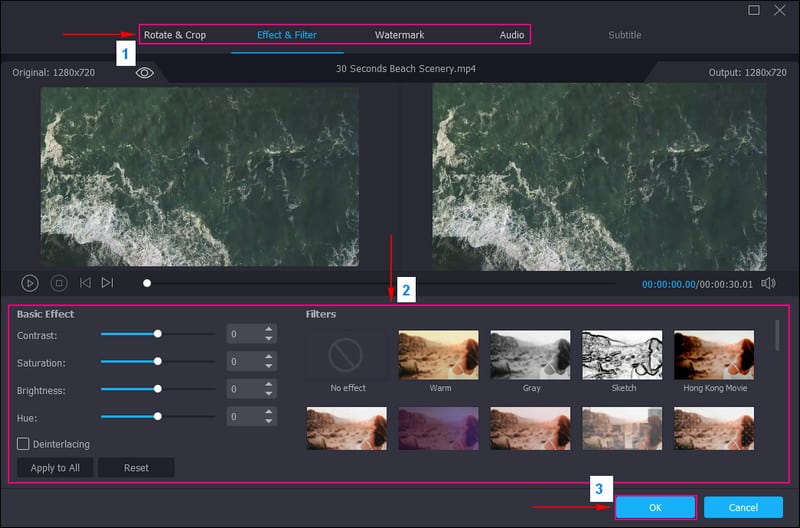Increase the Contrast value using up arrow
This screenshot has height=528, width=800.
click(x=268, y=329)
